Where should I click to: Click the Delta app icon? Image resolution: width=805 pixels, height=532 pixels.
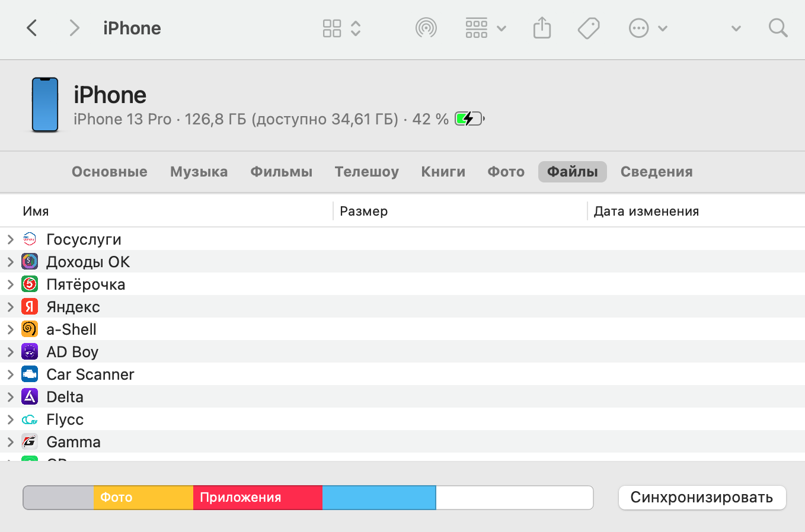pos(30,396)
